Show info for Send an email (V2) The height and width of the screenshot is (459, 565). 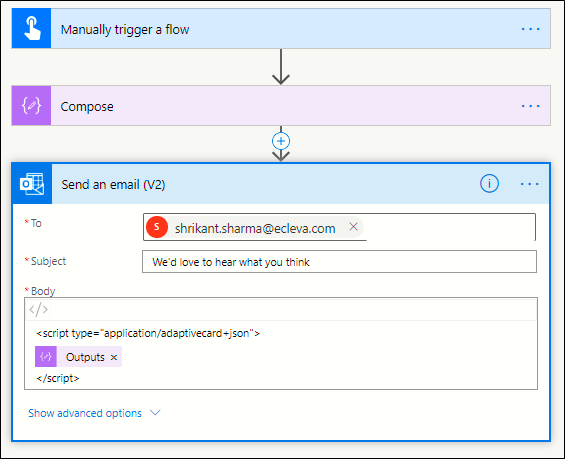(x=489, y=183)
